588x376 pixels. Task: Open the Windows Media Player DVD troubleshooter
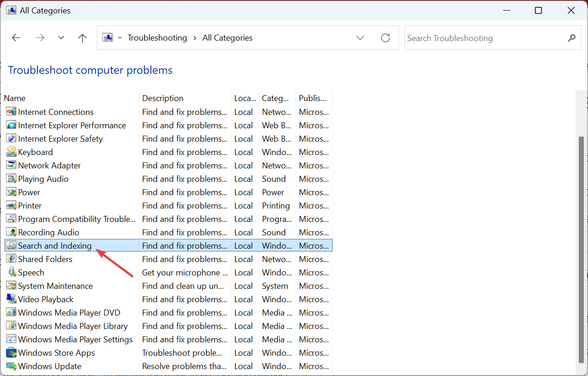coord(69,312)
